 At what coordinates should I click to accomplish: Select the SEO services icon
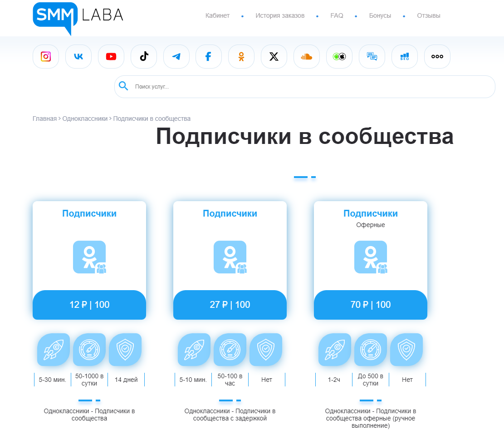[x=405, y=57]
